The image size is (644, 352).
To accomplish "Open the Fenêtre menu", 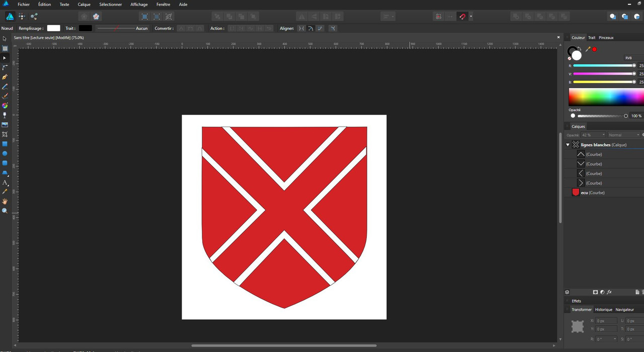I will click(x=163, y=5).
